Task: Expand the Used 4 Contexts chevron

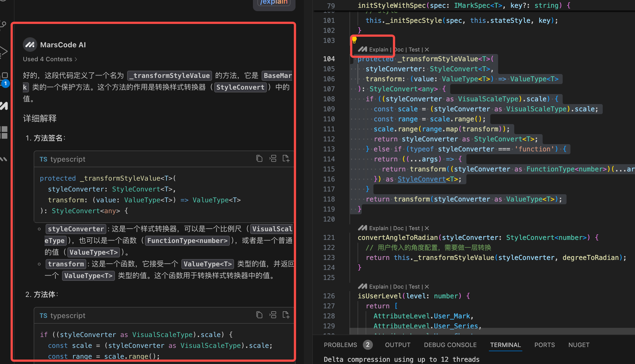Action: tap(76, 59)
